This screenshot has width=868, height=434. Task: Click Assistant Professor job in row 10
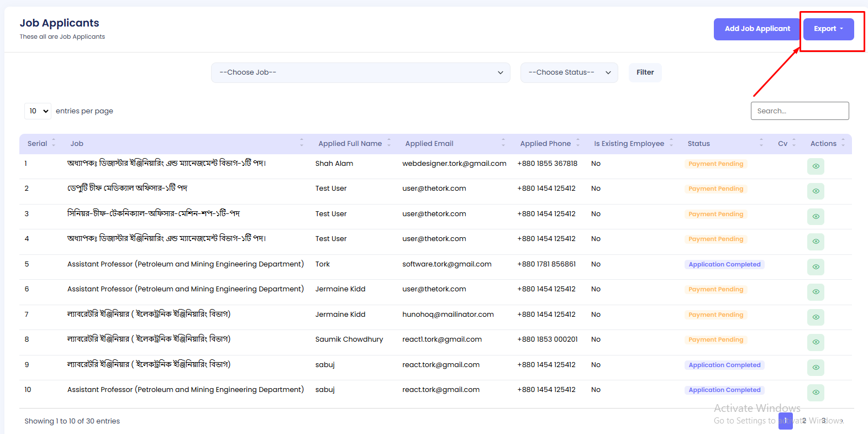(186, 390)
